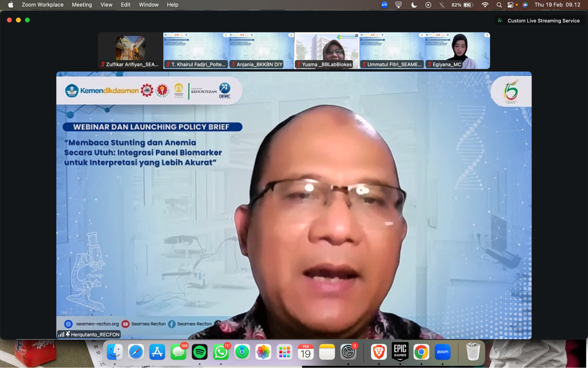The image size is (588, 368).
Task: Open Messages app in dock
Action: (x=178, y=352)
